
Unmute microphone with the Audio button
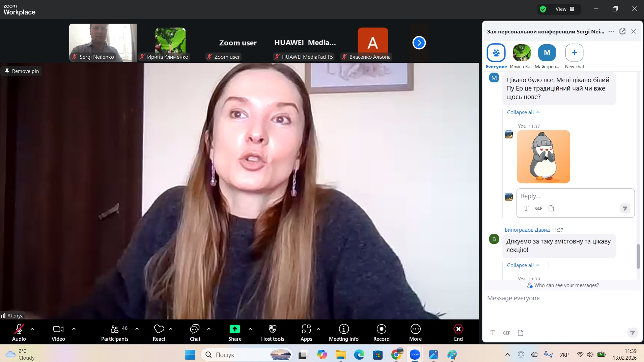click(19, 333)
